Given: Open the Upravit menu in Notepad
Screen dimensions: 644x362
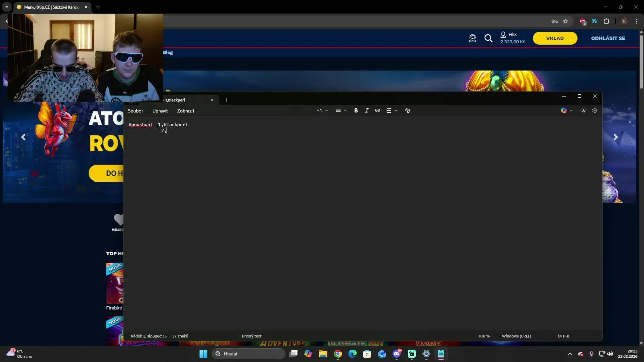Looking at the screenshot, I should pos(160,111).
